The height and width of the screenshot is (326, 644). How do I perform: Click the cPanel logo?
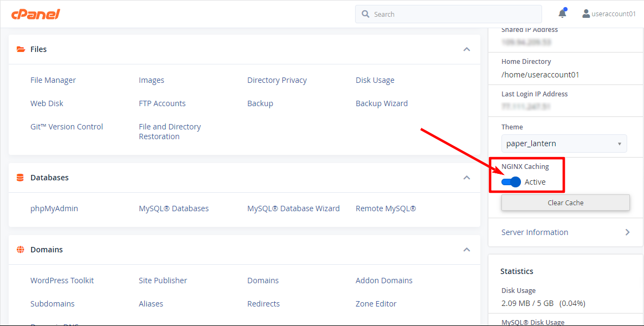(35, 14)
